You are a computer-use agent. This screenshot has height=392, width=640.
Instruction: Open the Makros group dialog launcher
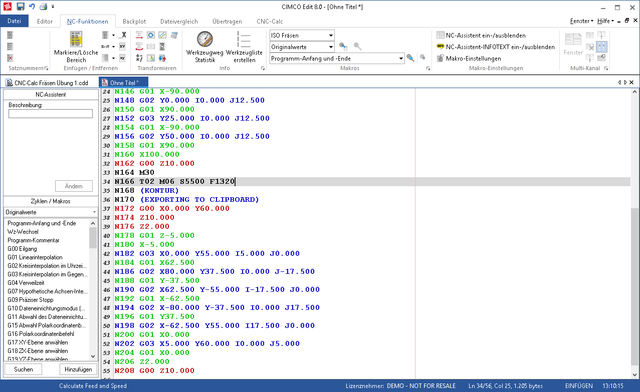coord(428,68)
